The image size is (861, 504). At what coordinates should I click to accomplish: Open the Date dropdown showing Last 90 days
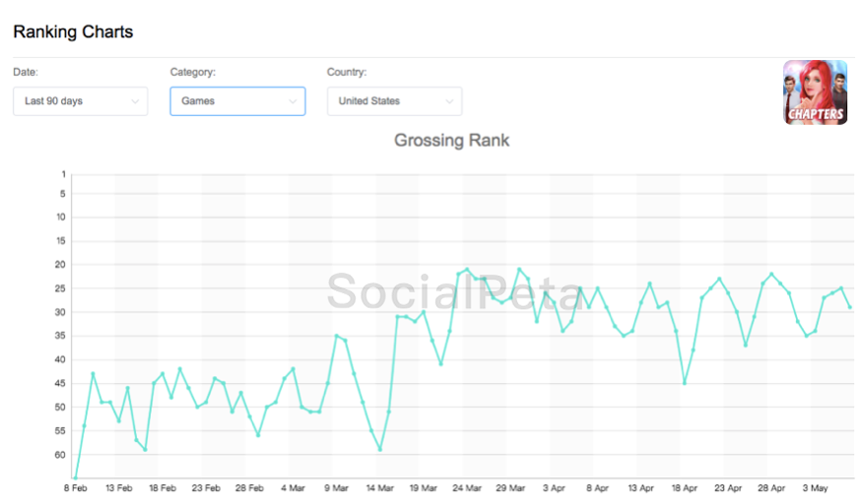click(x=80, y=101)
